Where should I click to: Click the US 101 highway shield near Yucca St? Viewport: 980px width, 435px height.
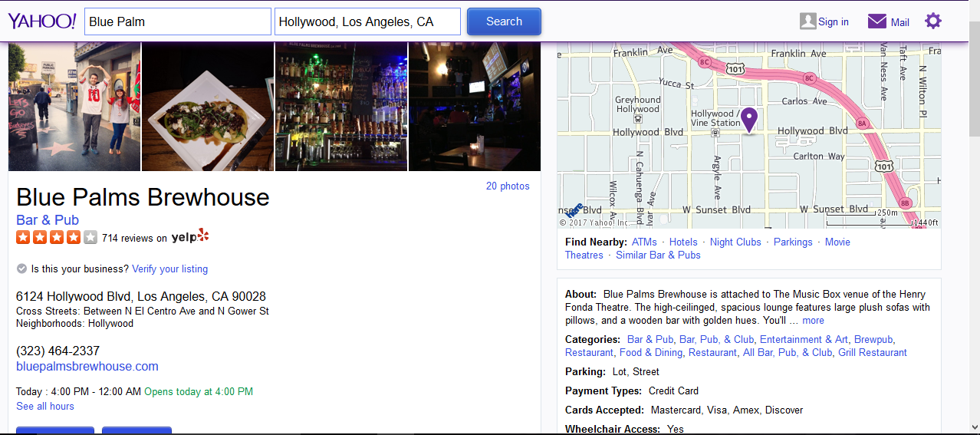734,70
